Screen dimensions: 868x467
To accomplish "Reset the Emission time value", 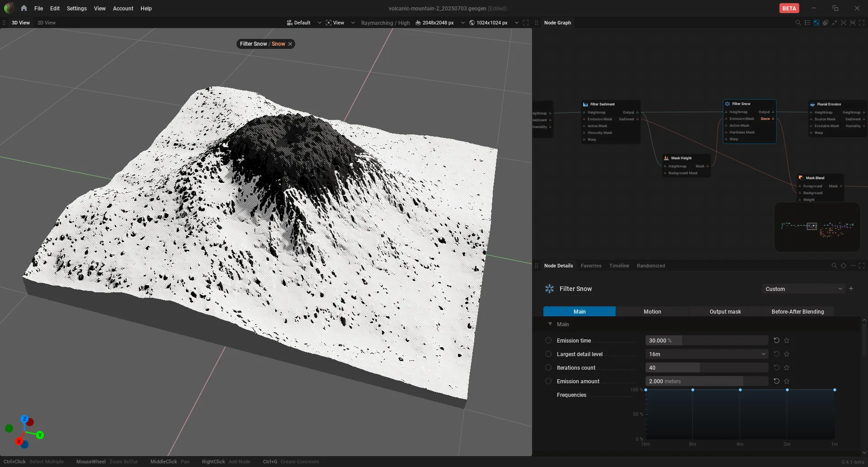I will click(776, 340).
